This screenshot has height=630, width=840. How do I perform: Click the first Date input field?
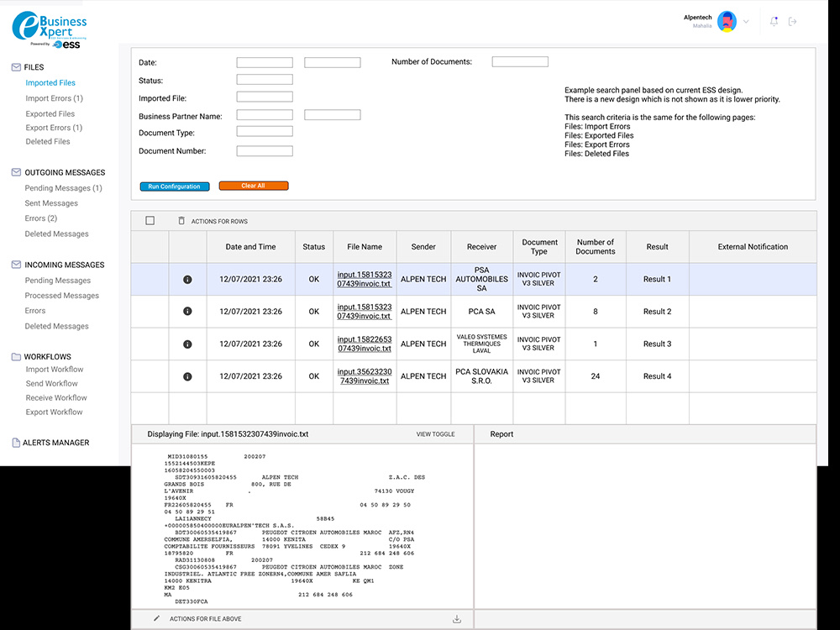tap(265, 62)
